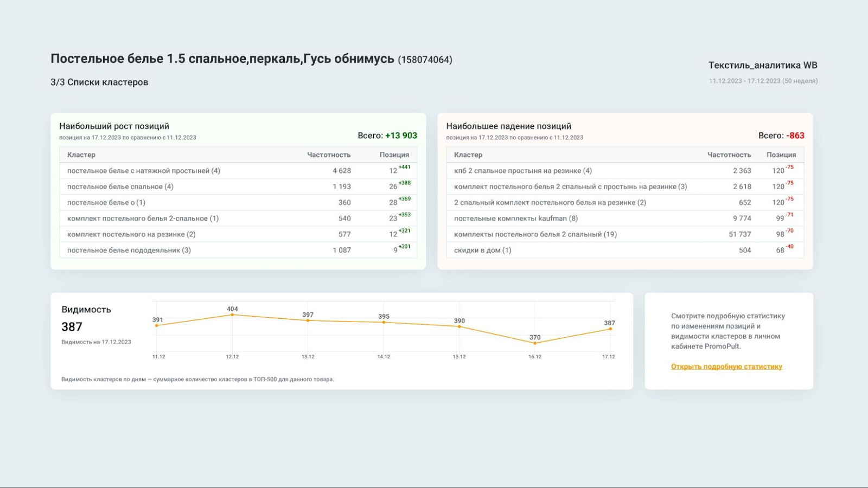Click the 370 data point on 16.12
The height and width of the screenshot is (488, 868).
pos(535,343)
